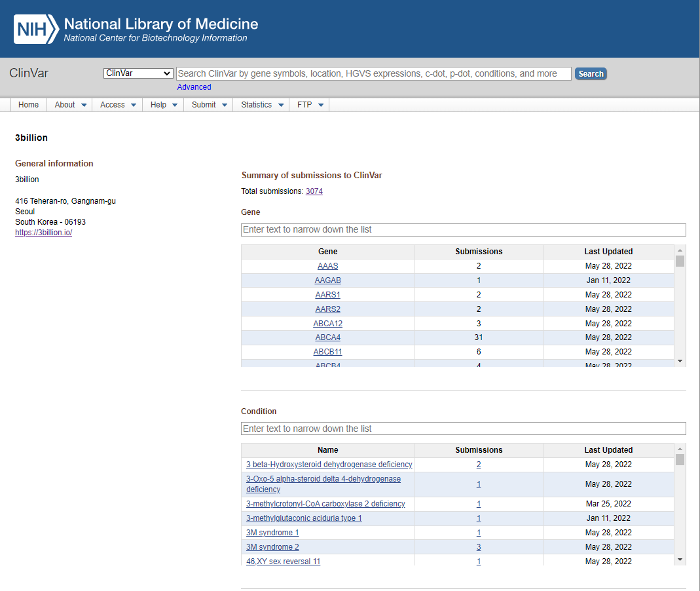Click total submissions count 3074

click(x=314, y=191)
